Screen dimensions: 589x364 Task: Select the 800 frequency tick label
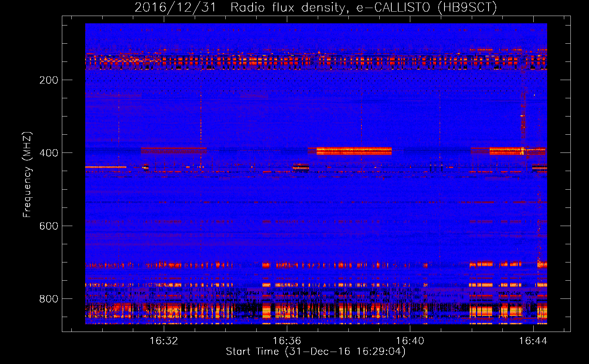point(49,299)
